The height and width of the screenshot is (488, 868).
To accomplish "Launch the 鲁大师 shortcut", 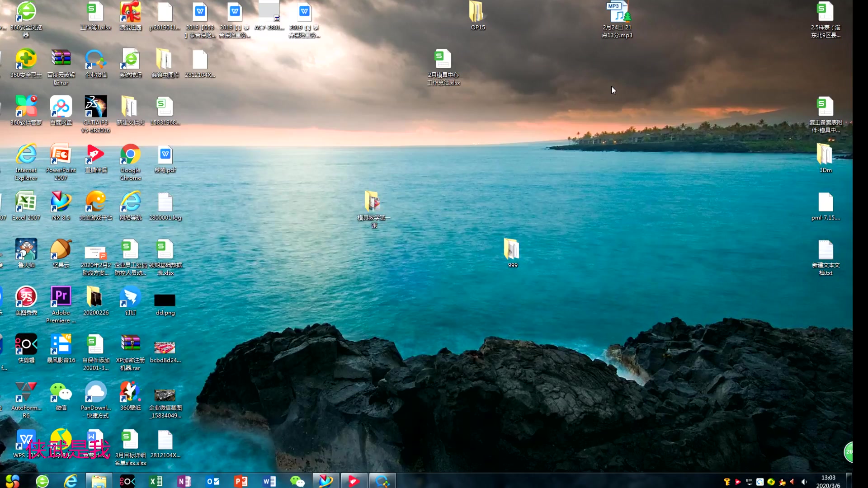I will coord(26,253).
